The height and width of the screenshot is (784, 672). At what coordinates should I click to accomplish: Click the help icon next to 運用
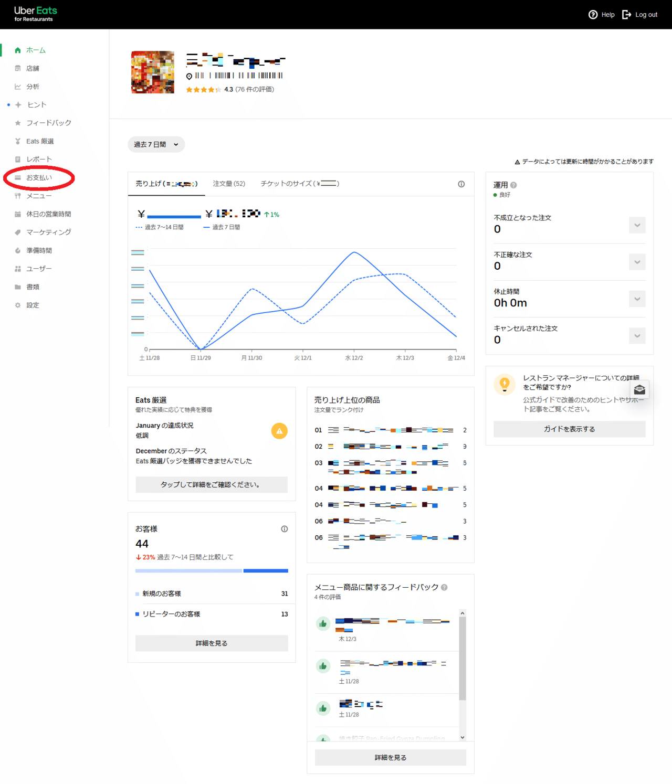(x=513, y=185)
